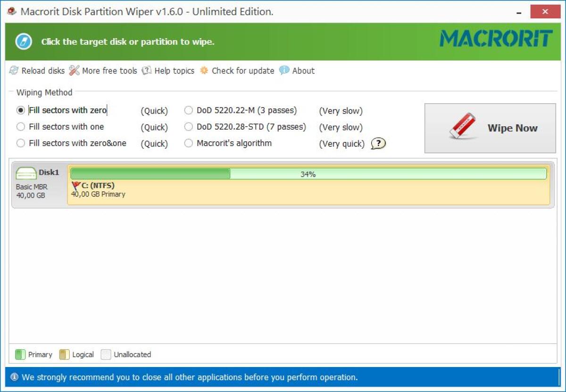566x392 pixels.
Task: Select the Disk1 drive icon
Action: click(x=27, y=173)
